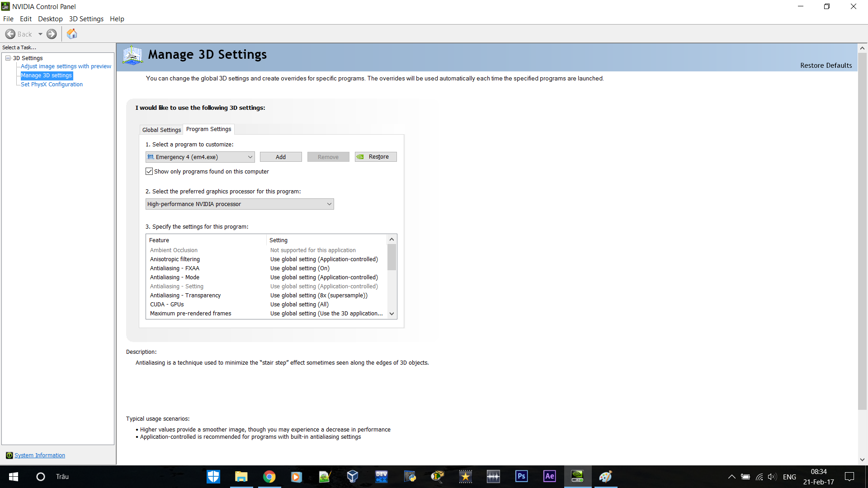Toggle Show only programs found checkbox
Viewport: 868px width, 488px height.
[x=149, y=172]
